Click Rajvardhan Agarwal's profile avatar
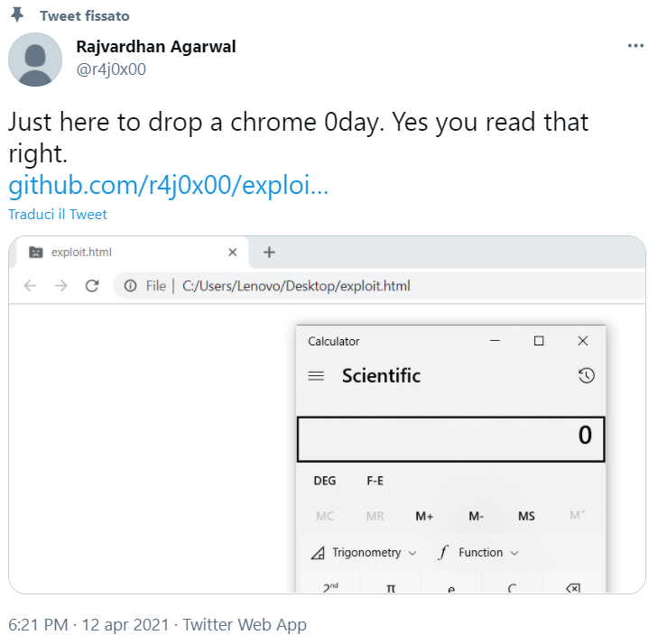 (35, 60)
